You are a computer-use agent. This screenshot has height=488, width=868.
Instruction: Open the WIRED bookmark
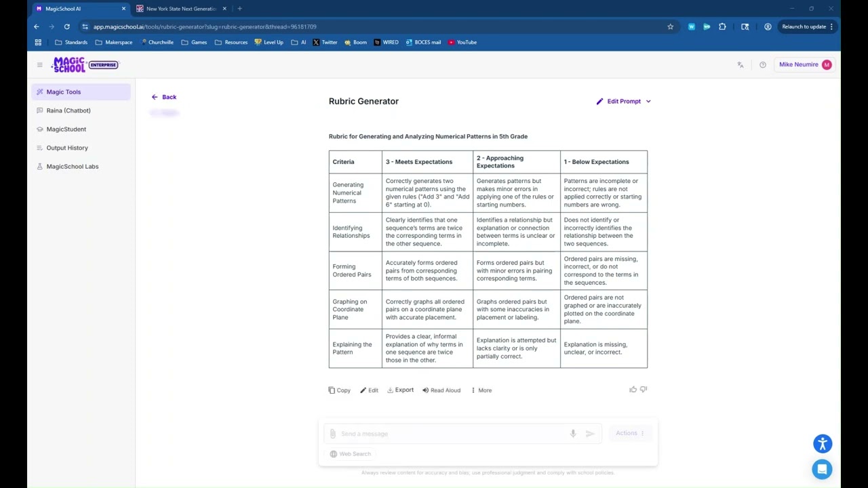click(387, 42)
